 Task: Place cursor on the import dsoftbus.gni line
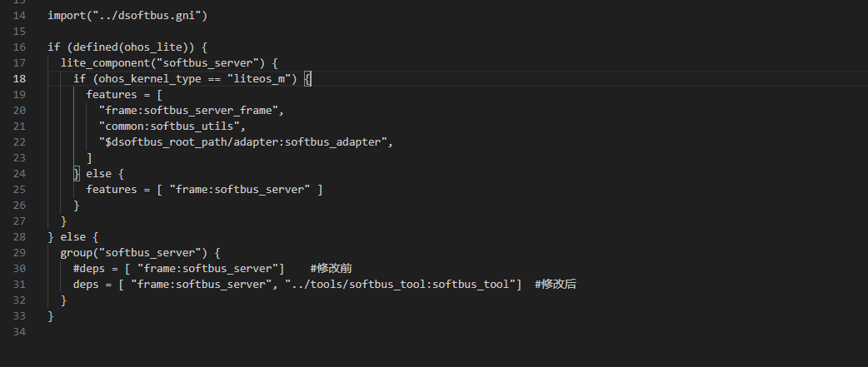point(127,16)
